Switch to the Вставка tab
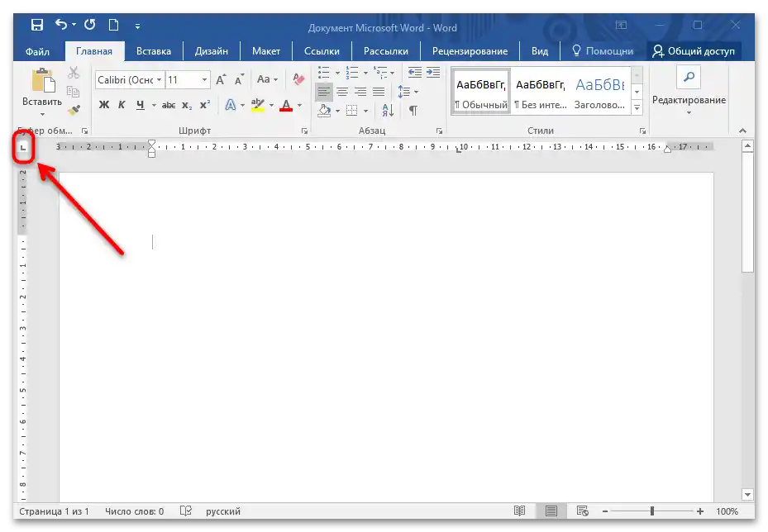 (154, 51)
